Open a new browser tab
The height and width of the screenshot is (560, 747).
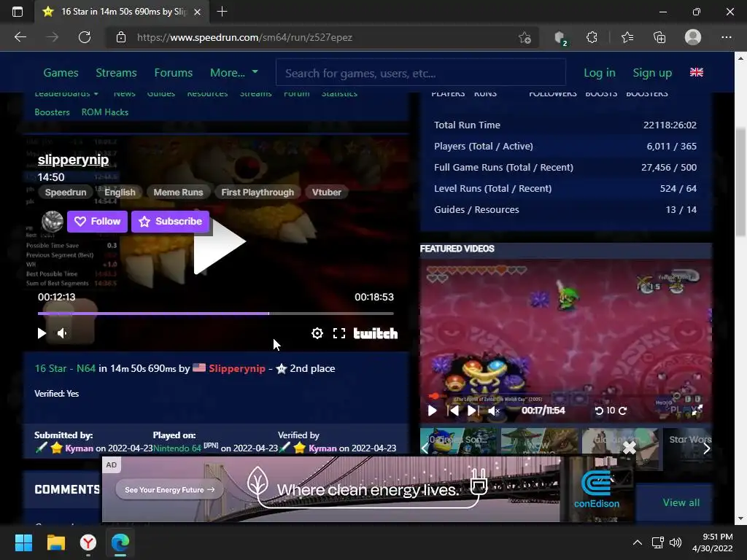(222, 12)
